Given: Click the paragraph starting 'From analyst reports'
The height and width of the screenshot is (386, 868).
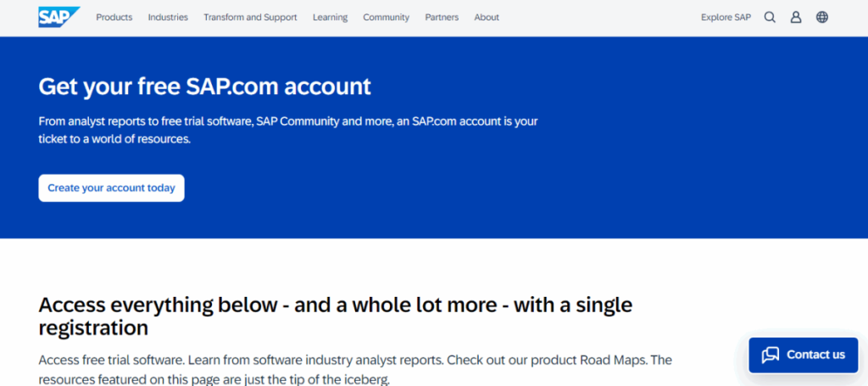Looking at the screenshot, I should (288, 130).
